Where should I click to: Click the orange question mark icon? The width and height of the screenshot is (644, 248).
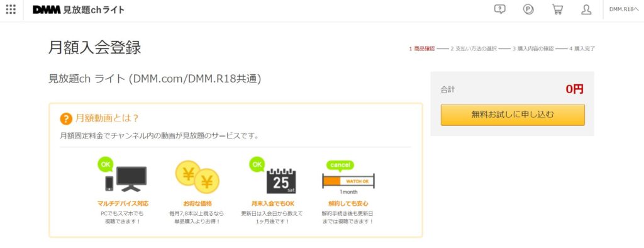point(66,119)
